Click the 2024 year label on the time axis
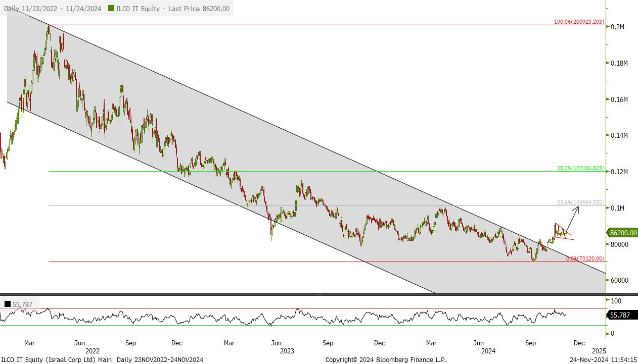The image size is (638, 364). tap(488, 350)
